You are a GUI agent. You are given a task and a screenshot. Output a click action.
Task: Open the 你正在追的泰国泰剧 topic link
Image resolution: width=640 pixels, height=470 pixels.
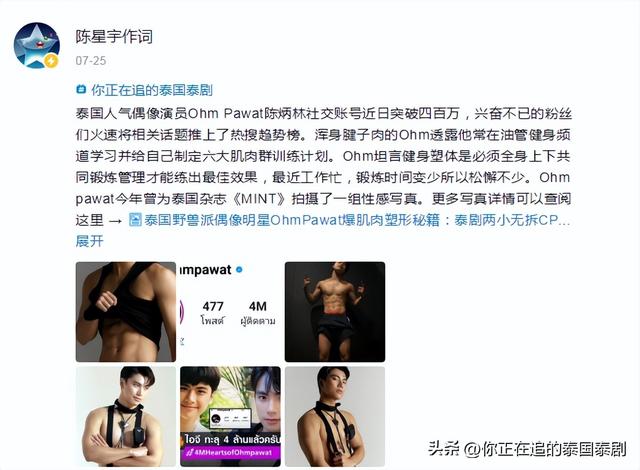[152, 90]
